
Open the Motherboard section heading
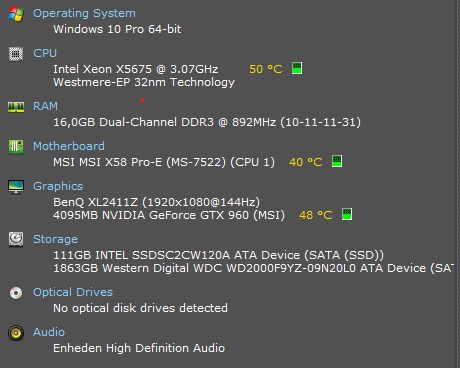pos(69,146)
